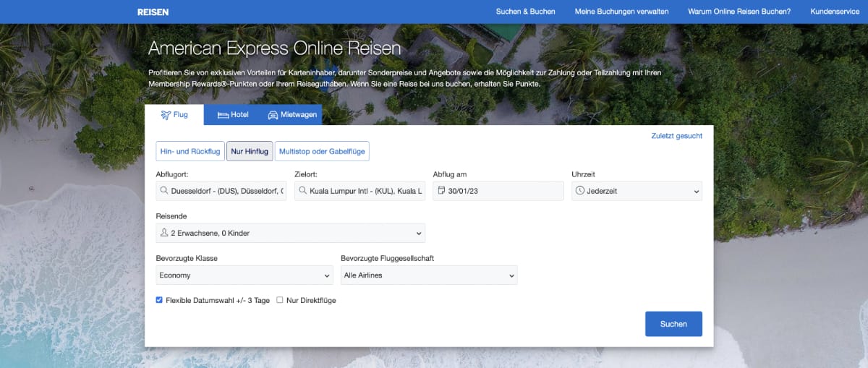868x368 pixels.
Task: Click the American Express Online Reisen heading
Action: (274, 48)
